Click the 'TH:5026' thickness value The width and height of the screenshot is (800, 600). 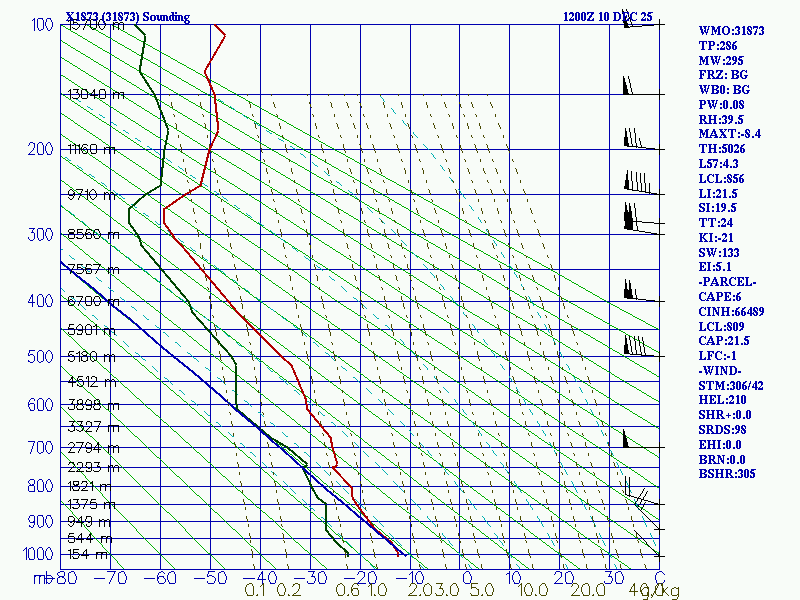721,149
